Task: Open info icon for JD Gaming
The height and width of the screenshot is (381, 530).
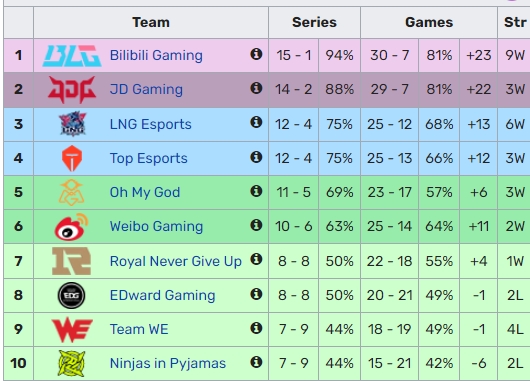Action: click(x=256, y=88)
